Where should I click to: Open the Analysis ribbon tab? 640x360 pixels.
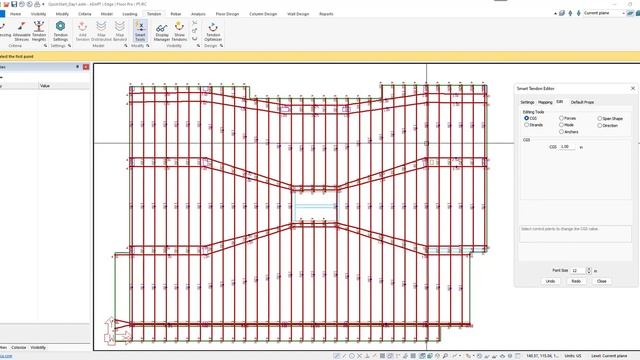click(x=198, y=14)
